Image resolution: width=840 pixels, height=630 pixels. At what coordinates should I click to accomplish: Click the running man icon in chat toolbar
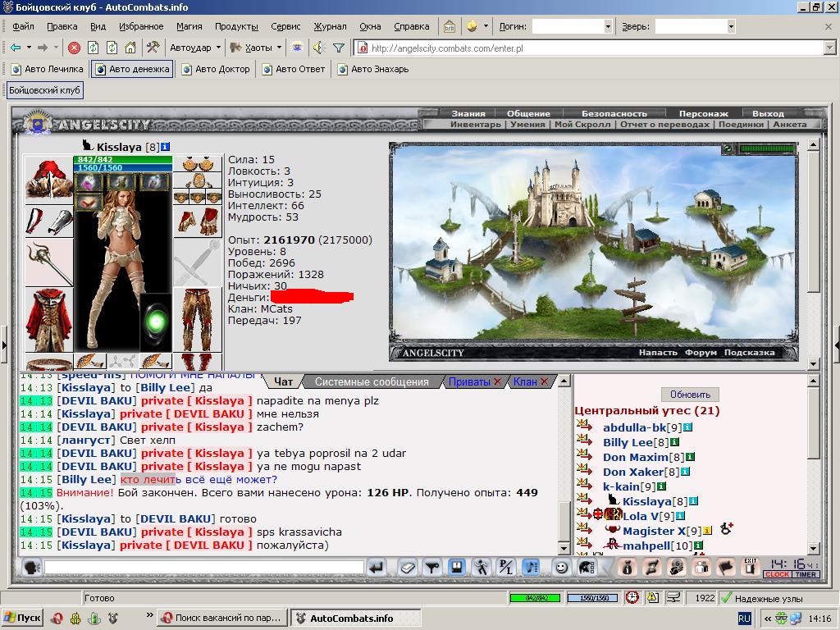(x=481, y=567)
